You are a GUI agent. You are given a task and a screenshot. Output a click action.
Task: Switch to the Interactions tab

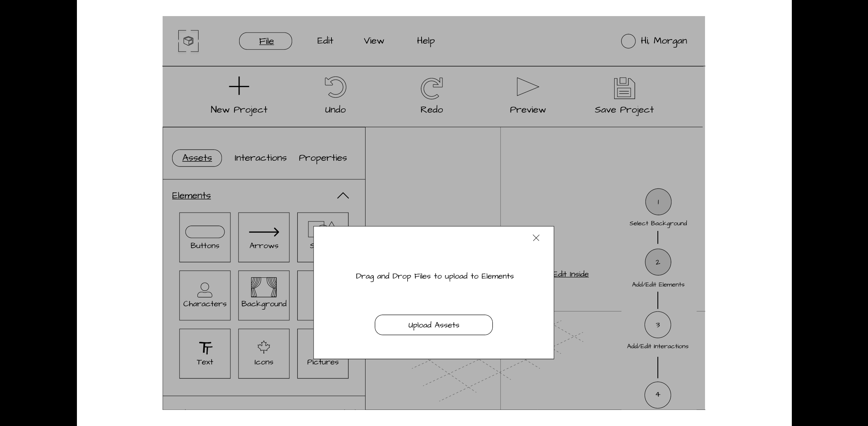[260, 158]
